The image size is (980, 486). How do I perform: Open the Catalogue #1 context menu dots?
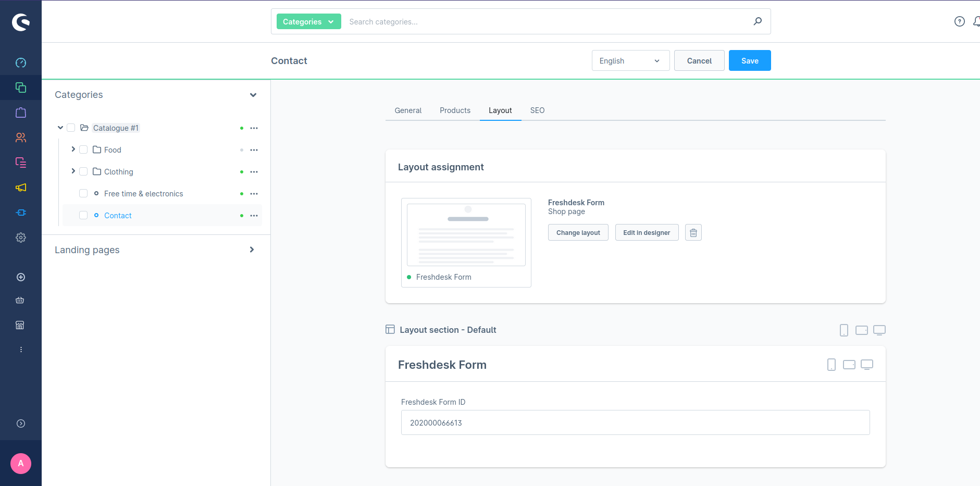[x=254, y=128]
